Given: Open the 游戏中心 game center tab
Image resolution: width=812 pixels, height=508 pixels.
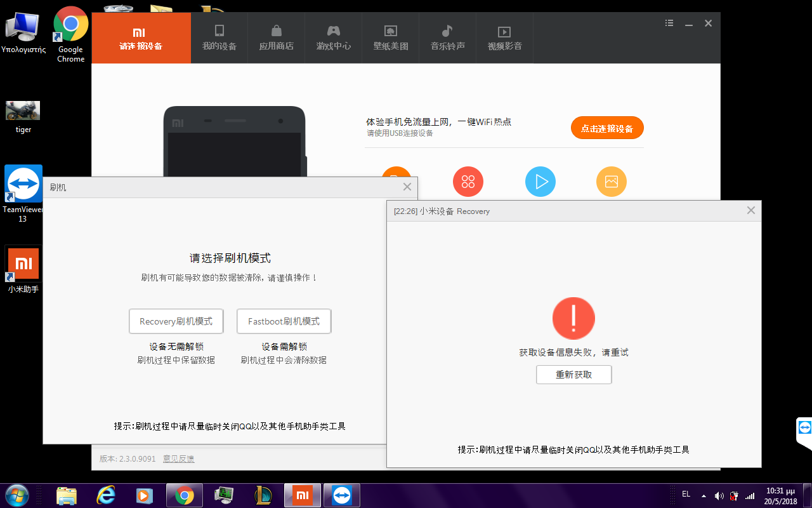Looking at the screenshot, I should (333, 37).
